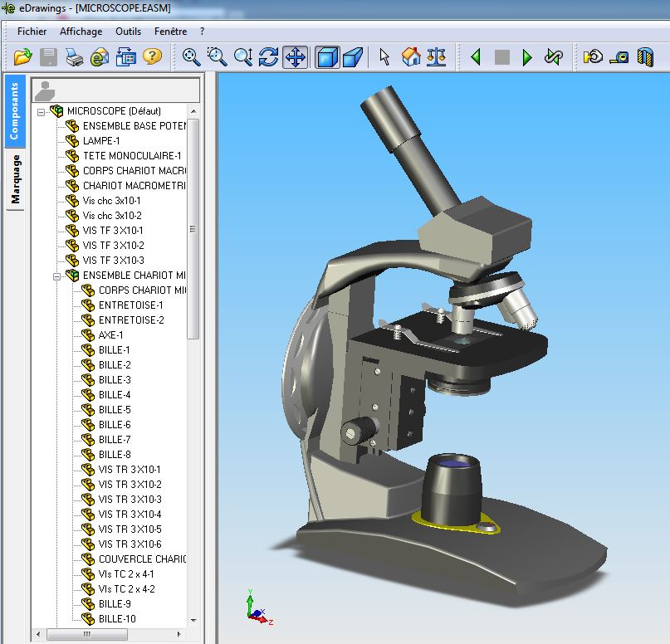Click horizontal scrollbar left arrow
Image resolution: width=670 pixels, height=644 pixels.
coord(38,634)
